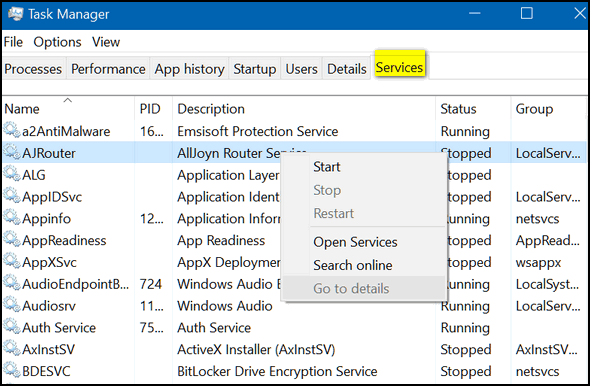Sort by the Group column header

pos(549,109)
